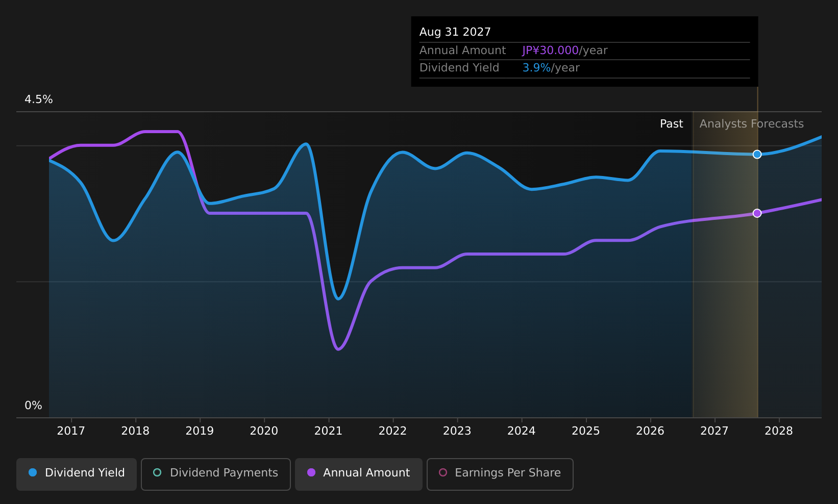Click the 2020 x-axis label
The height and width of the screenshot is (504, 838).
click(264, 431)
